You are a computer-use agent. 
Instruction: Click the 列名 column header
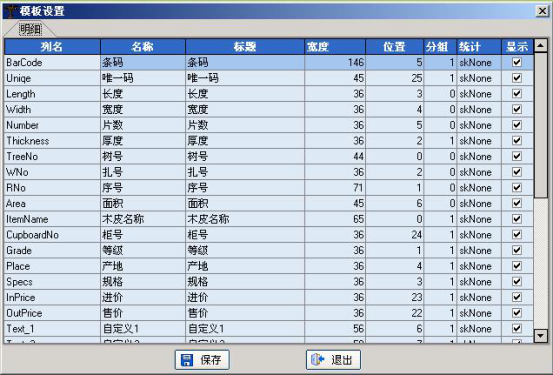[x=52, y=47]
